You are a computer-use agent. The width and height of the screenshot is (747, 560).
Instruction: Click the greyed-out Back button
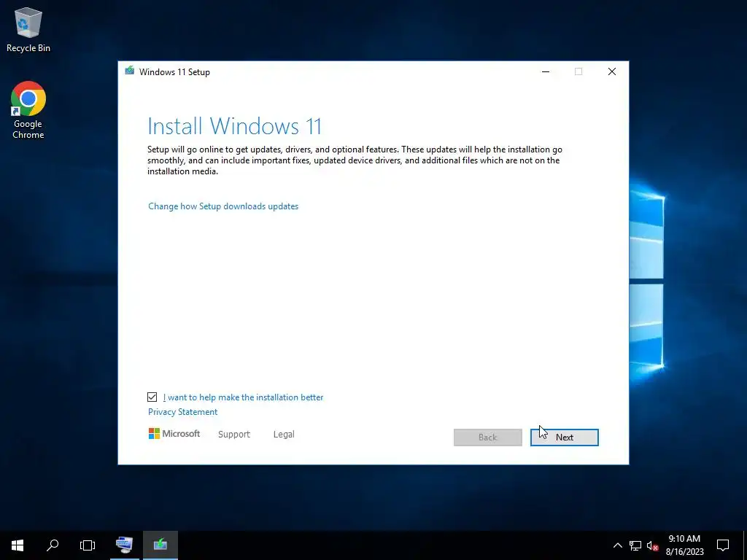pos(488,437)
